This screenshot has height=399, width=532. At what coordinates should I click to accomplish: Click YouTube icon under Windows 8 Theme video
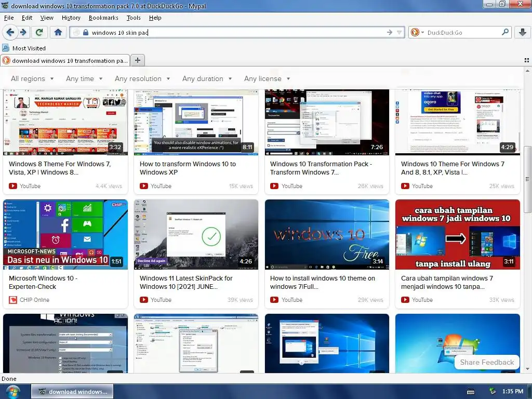tap(13, 186)
